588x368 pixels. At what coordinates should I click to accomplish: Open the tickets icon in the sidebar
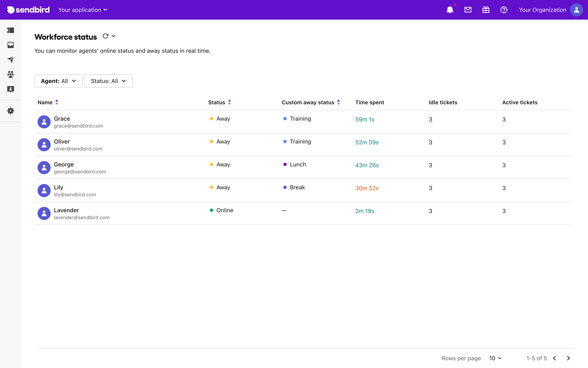tap(10, 30)
